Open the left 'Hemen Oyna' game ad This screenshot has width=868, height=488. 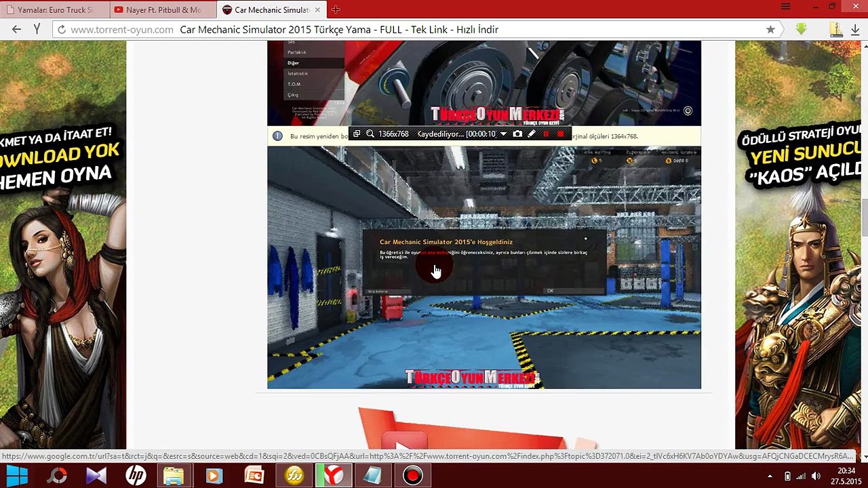(62, 244)
